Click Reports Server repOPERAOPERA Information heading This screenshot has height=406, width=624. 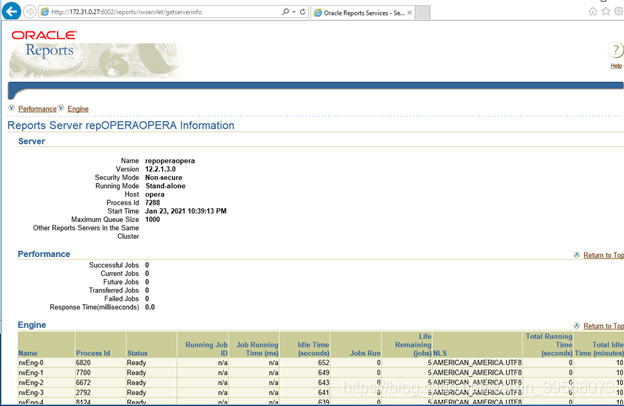tap(121, 125)
